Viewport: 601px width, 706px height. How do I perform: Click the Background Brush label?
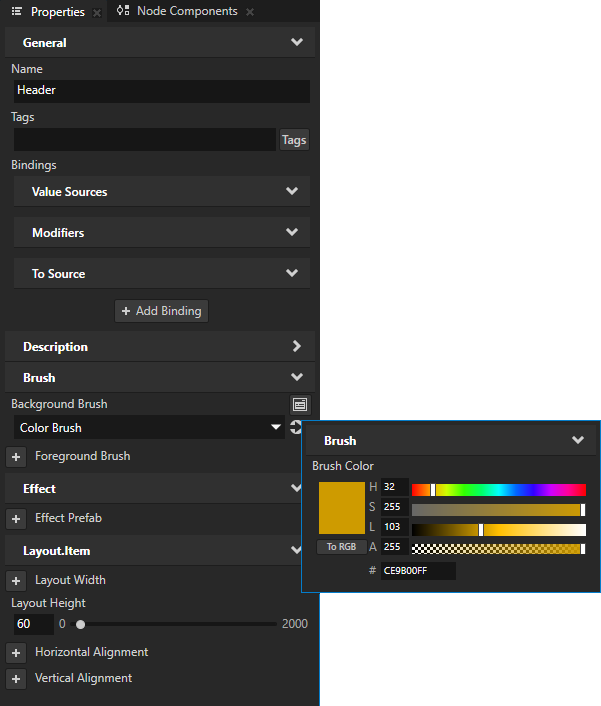(x=59, y=404)
